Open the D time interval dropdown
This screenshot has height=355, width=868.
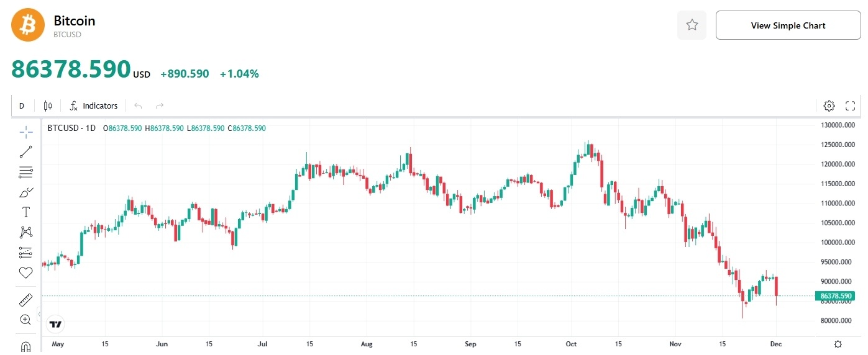[22, 106]
